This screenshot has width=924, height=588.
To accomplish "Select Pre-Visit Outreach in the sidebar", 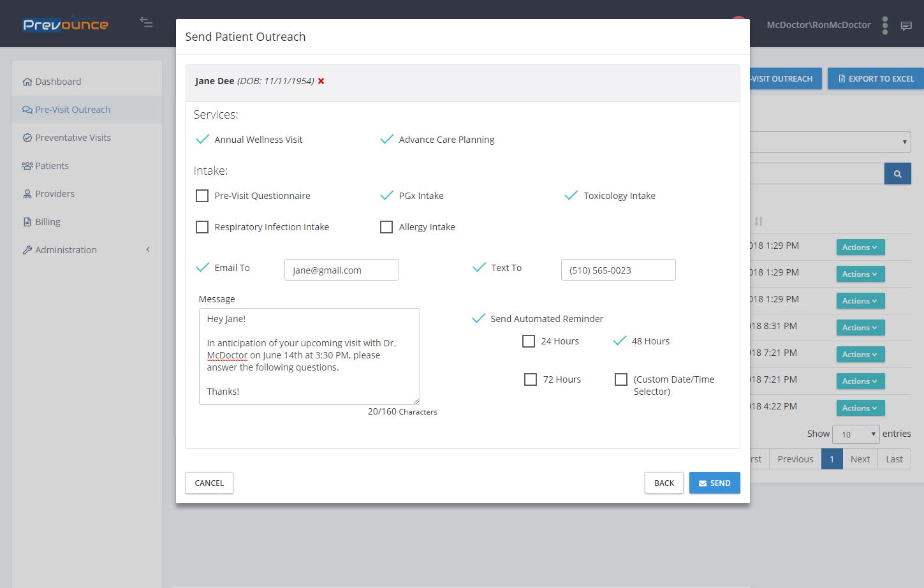I will [x=72, y=109].
